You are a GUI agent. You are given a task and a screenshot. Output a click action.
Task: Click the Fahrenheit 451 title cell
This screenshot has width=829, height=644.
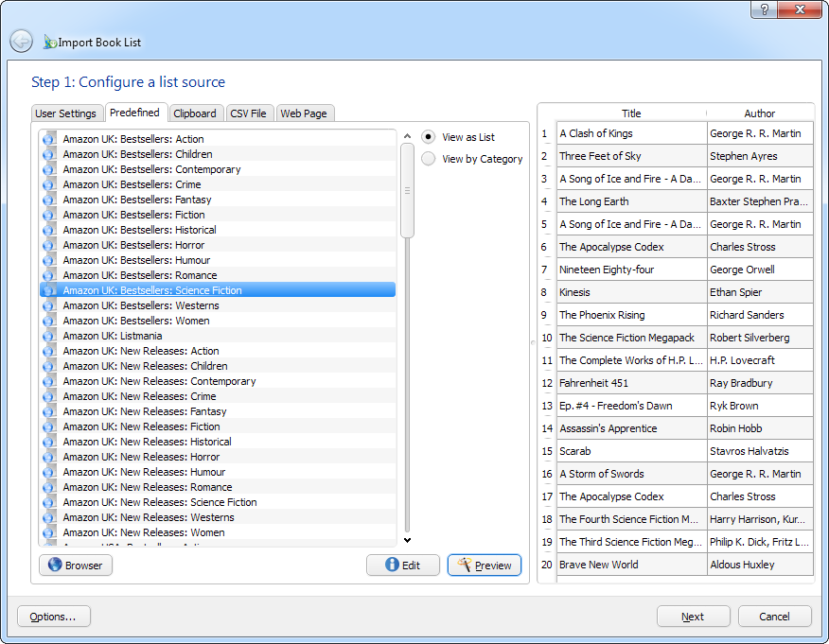632,384
